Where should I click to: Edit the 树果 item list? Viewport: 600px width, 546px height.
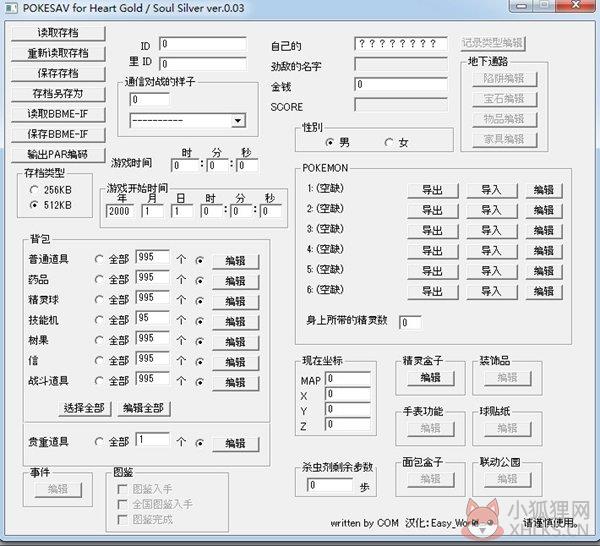pyautogui.click(x=236, y=342)
